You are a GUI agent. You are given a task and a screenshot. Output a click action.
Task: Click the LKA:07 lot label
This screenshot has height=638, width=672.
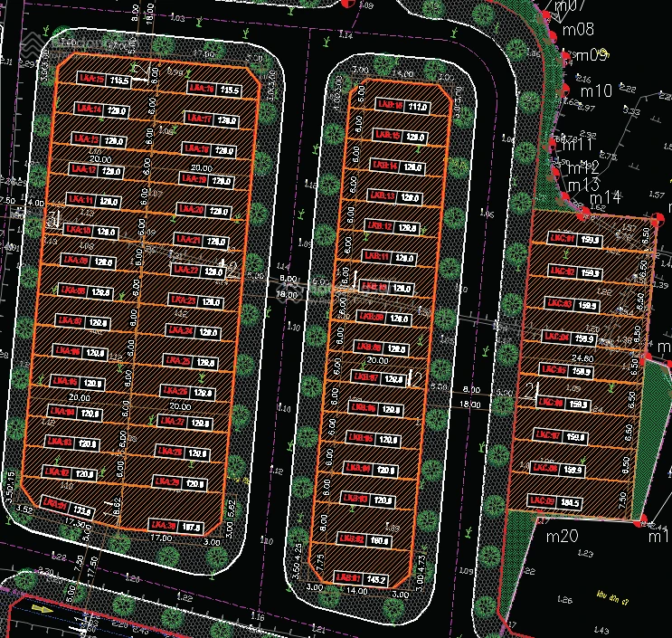(x=71, y=320)
